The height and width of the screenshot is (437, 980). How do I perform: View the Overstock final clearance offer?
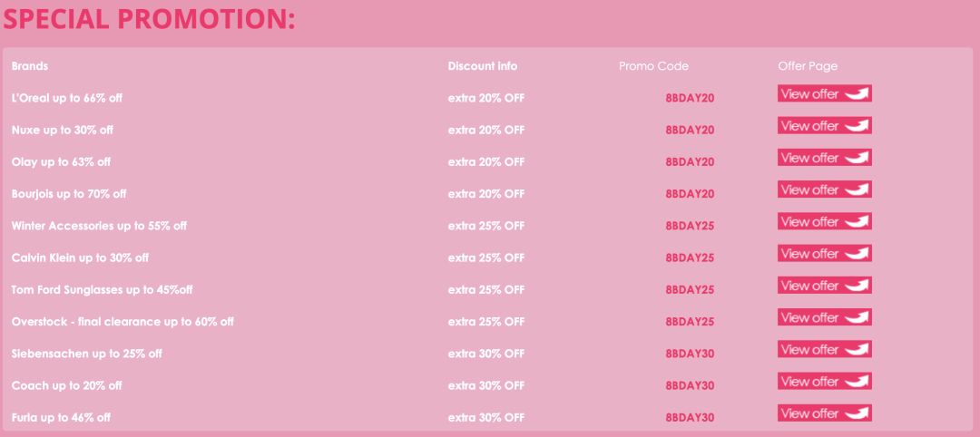pos(824,317)
